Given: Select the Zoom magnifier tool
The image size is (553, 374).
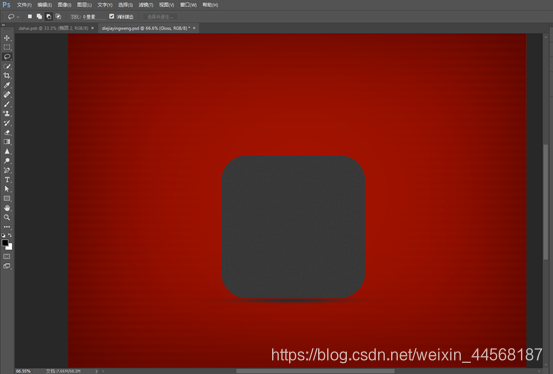Looking at the screenshot, I should click(7, 217).
